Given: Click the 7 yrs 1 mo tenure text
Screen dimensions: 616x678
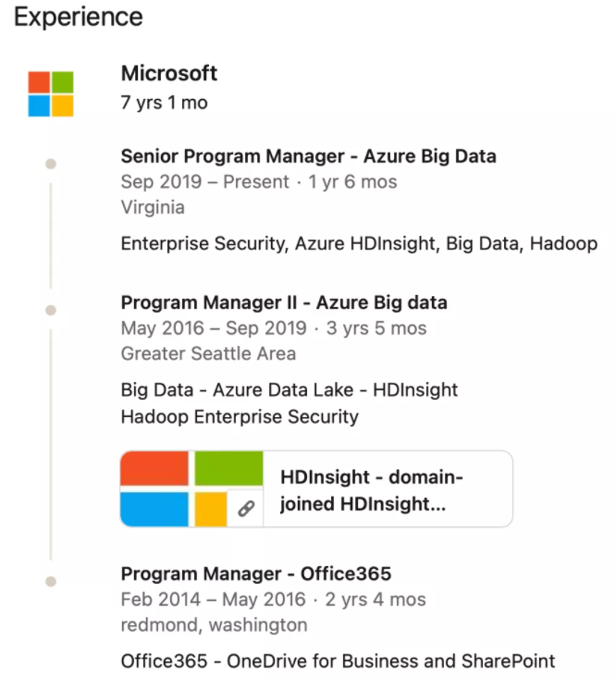Looking at the screenshot, I should pos(165,103).
